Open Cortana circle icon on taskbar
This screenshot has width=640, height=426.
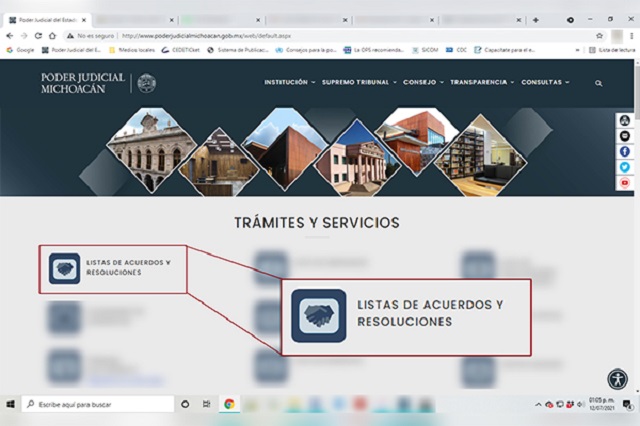point(185,404)
